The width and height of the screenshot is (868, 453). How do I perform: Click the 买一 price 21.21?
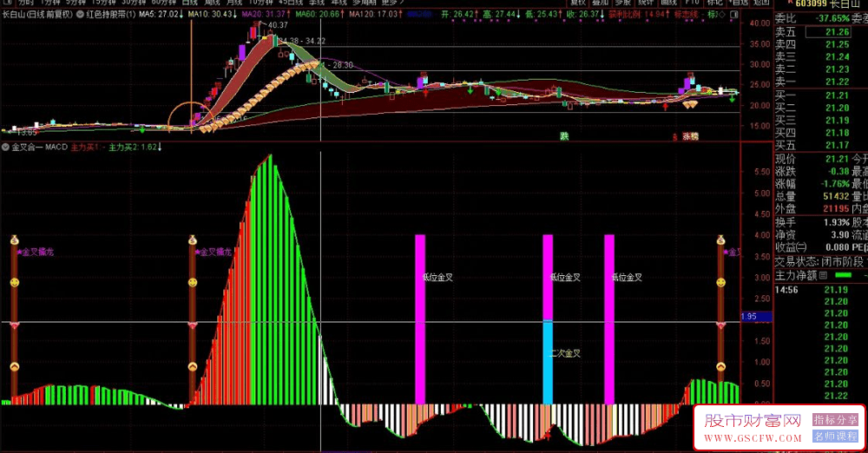click(x=837, y=95)
